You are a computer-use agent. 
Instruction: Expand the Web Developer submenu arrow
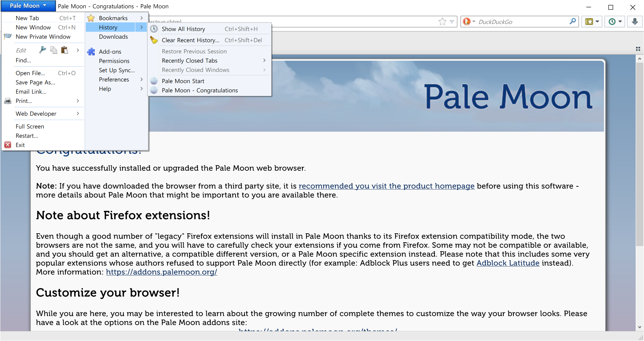click(78, 114)
